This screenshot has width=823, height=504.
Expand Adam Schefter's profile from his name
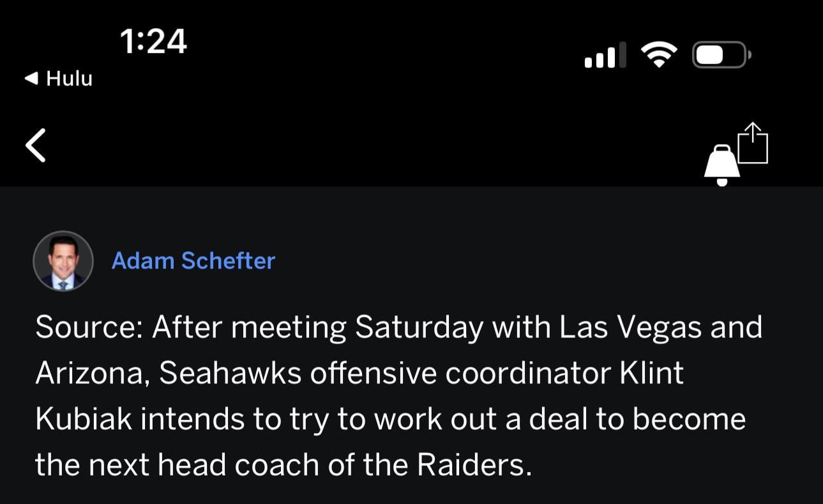pos(193,260)
